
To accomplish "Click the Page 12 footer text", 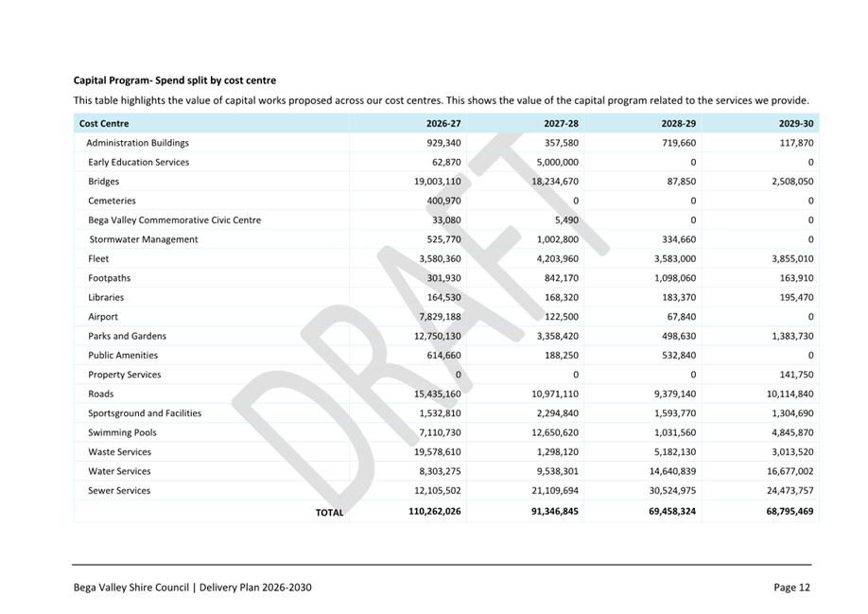I will pyautogui.click(x=791, y=588).
